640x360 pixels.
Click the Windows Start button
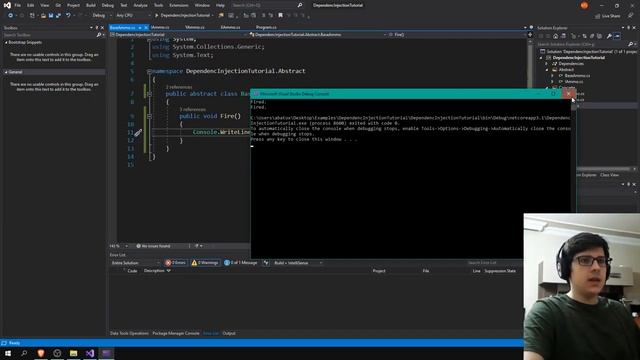click(x=8, y=353)
